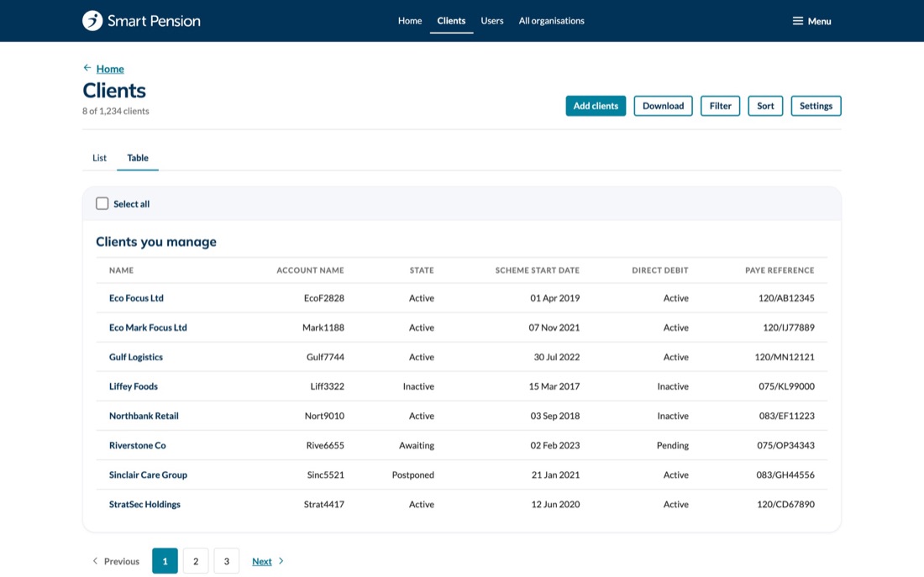Select account name Liff3322
The height and width of the screenshot is (577, 924).
click(327, 386)
